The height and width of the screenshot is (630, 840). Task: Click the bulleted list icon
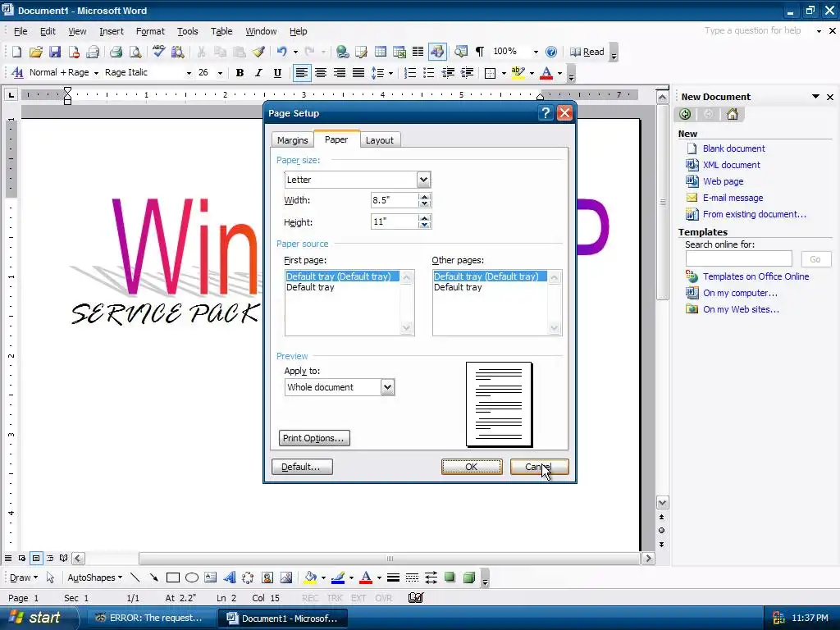point(428,73)
